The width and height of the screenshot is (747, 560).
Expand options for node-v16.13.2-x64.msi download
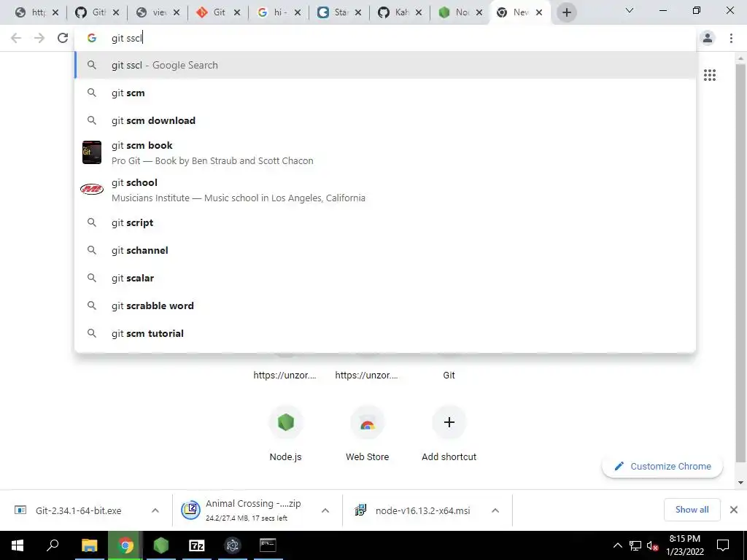(495, 510)
